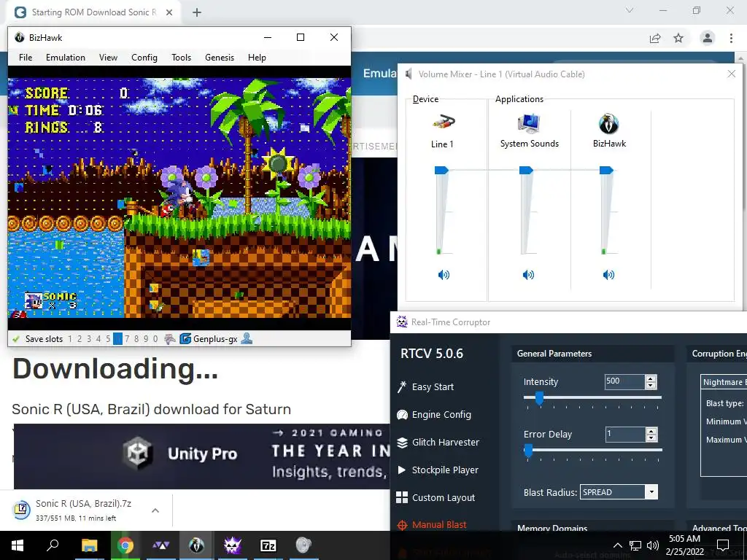
Task: Click the gray dolphin icon in BizHawk status bar
Action: click(x=169, y=339)
